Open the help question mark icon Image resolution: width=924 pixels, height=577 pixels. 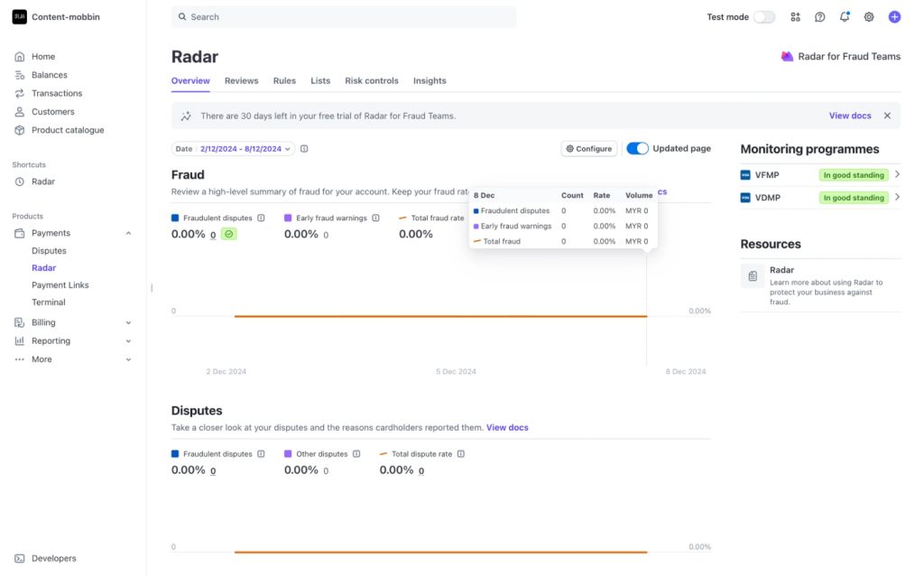pos(819,16)
